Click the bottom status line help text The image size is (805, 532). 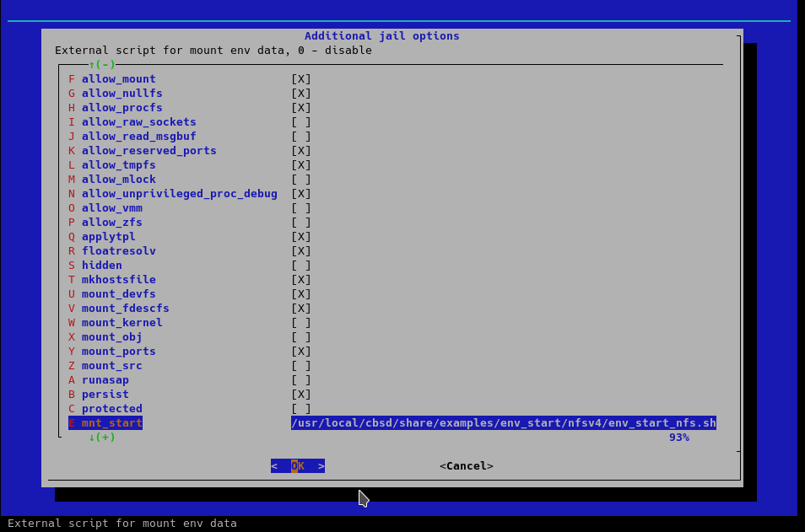coord(122,524)
